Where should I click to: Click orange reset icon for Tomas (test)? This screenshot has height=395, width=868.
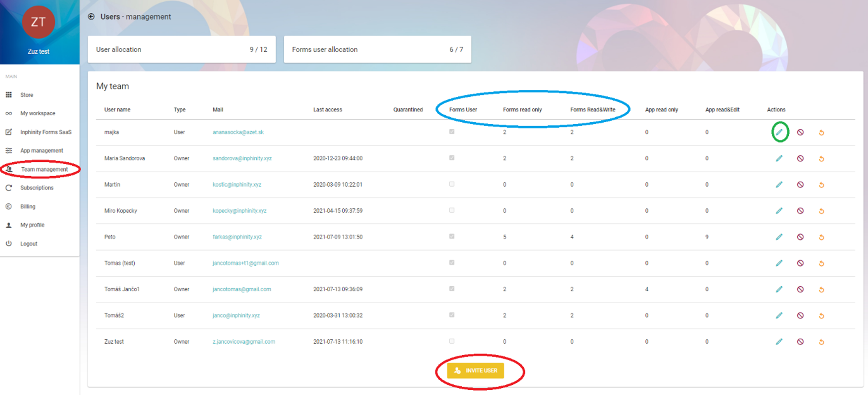(x=821, y=263)
